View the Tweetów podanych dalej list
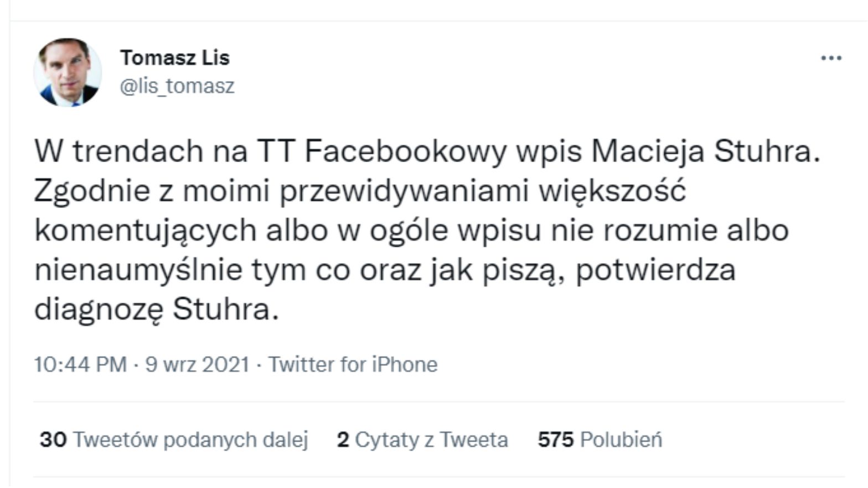 pyautogui.click(x=190, y=440)
